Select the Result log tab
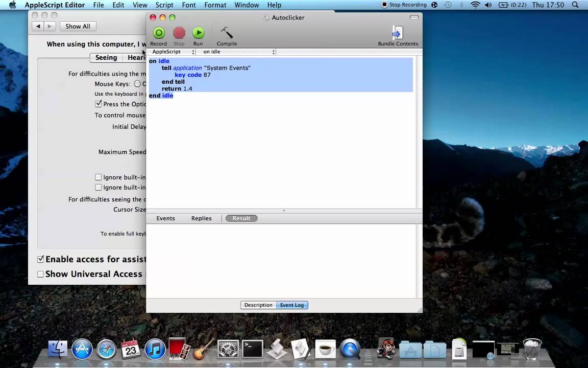The image size is (588, 368). click(241, 218)
